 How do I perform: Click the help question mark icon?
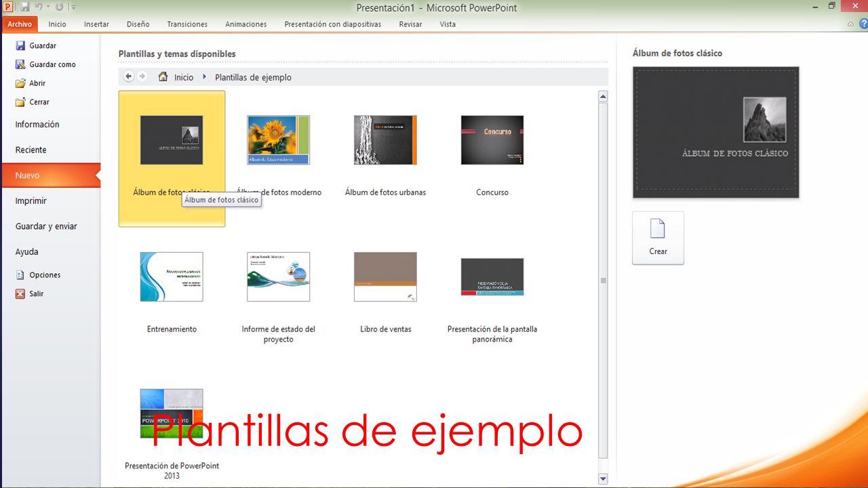[863, 24]
